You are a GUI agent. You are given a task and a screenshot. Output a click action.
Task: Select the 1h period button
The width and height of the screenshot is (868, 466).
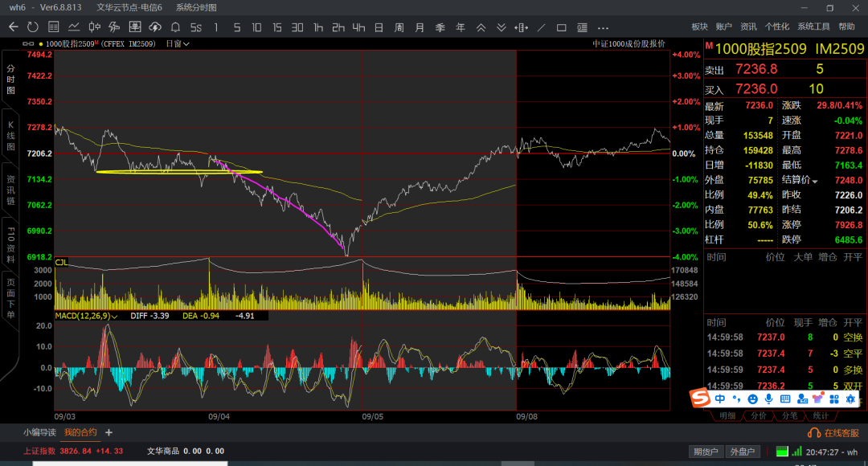[x=317, y=27]
